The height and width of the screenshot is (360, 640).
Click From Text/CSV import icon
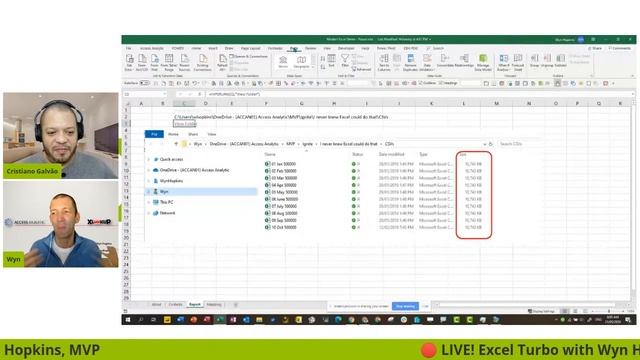pos(142,62)
